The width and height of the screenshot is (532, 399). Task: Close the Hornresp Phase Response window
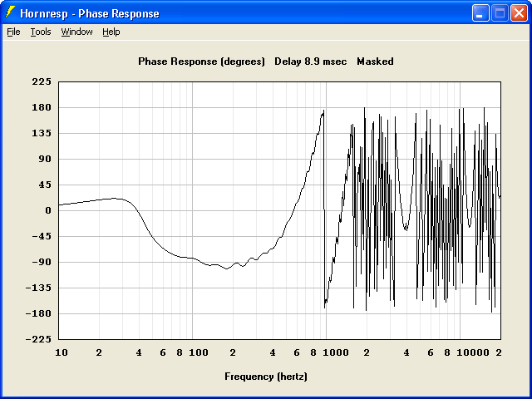[x=519, y=13]
